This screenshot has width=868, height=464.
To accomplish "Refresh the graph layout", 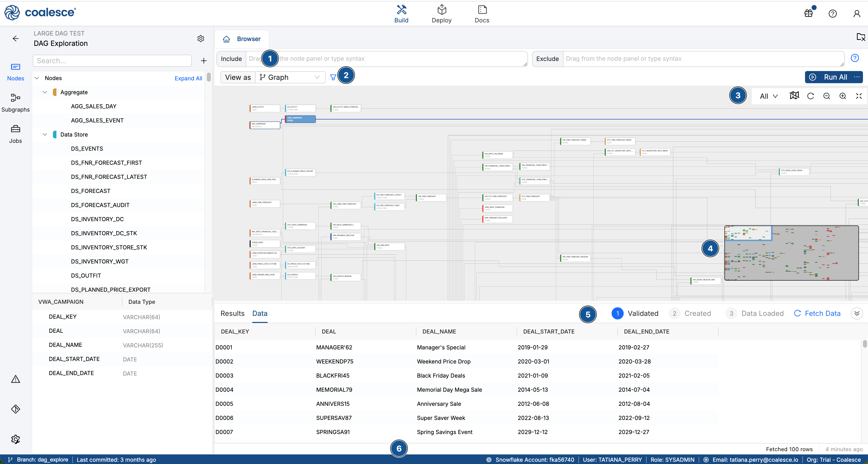I will click(810, 96).
